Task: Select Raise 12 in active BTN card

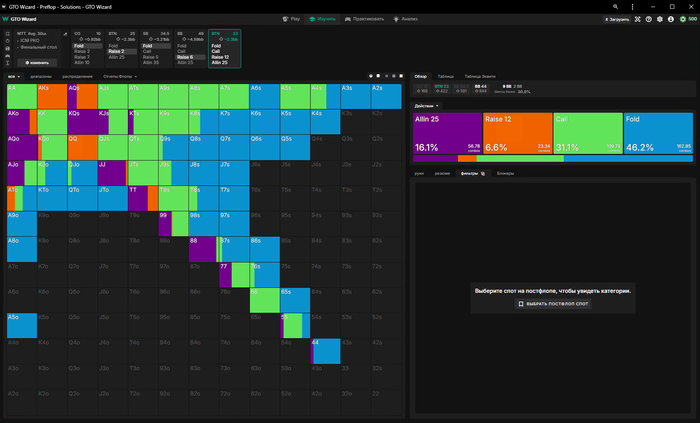Action: [x=225, y=57]
